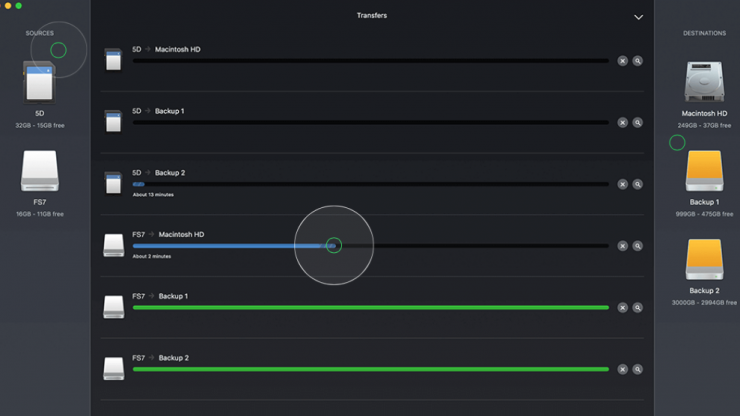Click the green maximize window button

[x=18, y=6]
